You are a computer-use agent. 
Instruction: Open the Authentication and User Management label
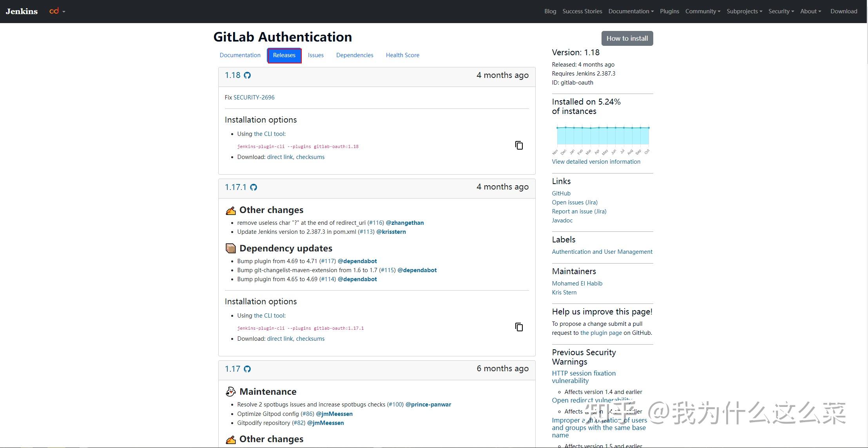tap(602, 252)
